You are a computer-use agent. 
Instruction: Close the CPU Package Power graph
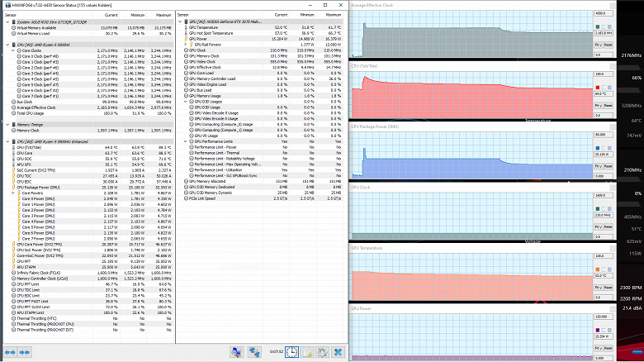tap(614, 126)
